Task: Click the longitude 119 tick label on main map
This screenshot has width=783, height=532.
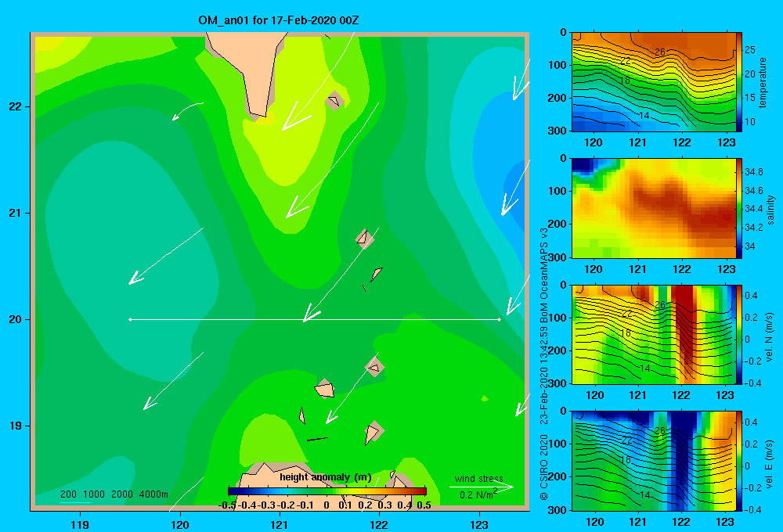Action: pos(81,525)
